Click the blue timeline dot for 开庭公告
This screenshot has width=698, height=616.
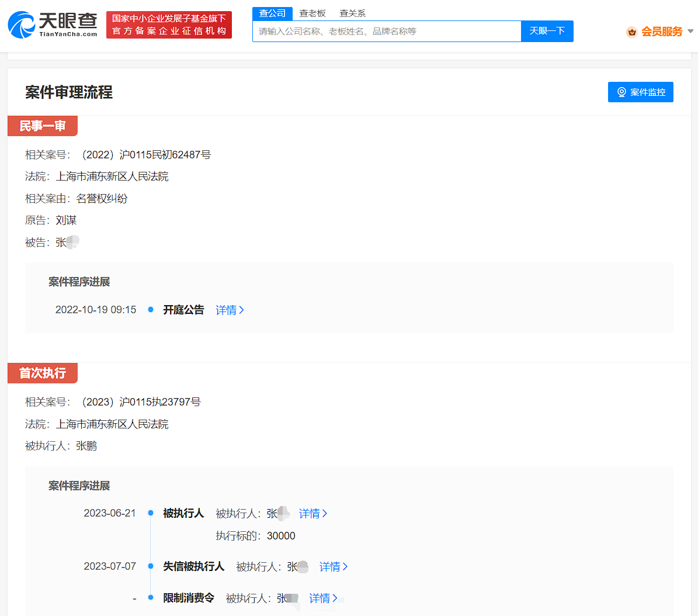tap(151, 310)
